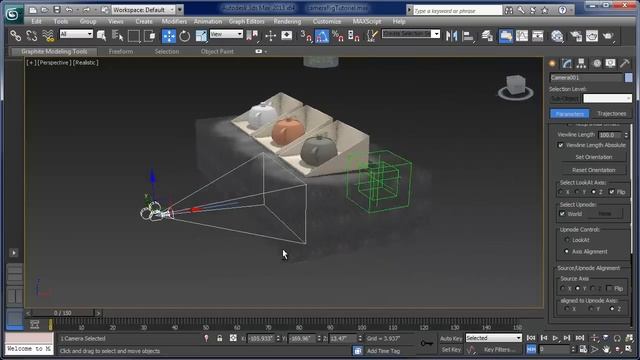Toggle Window/Crossing selection mode

[149, 36]
